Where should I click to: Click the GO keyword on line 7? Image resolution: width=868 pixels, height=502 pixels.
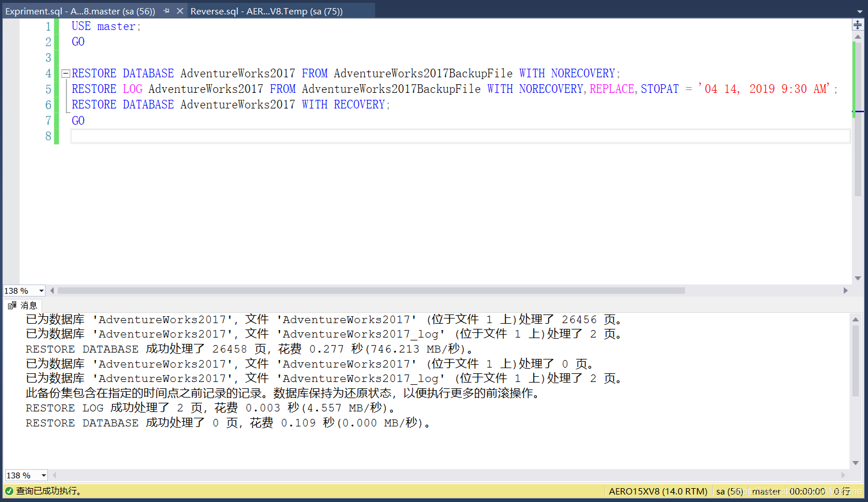point(78,121)
